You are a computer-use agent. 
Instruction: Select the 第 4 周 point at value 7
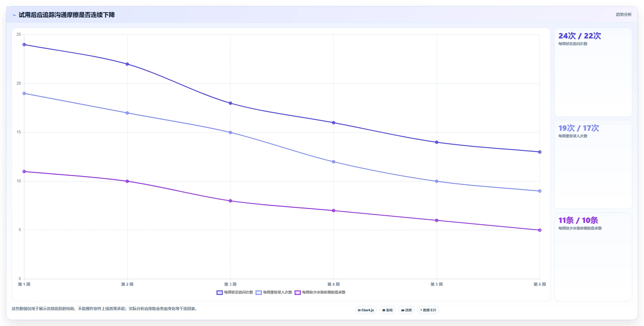333,211
